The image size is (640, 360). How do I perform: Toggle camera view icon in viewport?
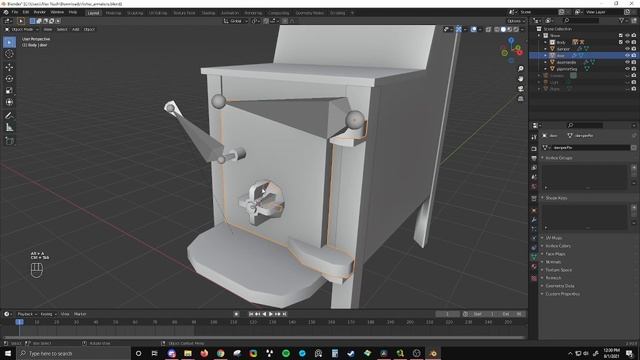[x=521, y=89]
